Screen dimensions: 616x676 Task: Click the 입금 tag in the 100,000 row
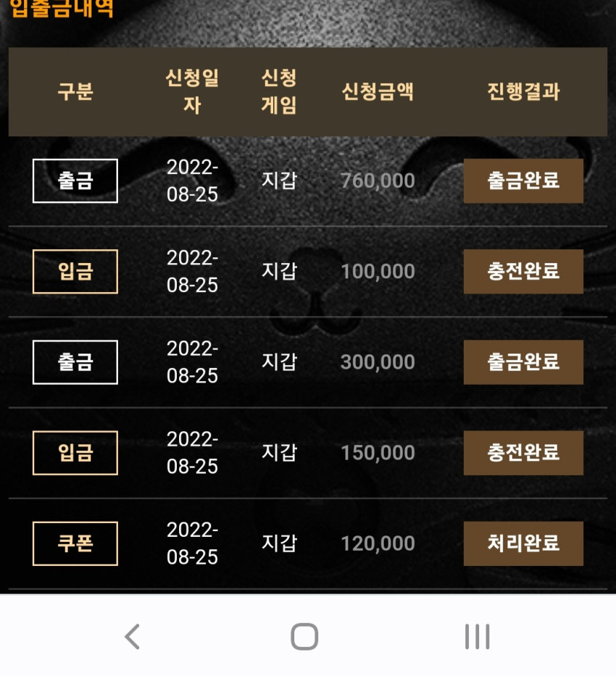(75, 272)
